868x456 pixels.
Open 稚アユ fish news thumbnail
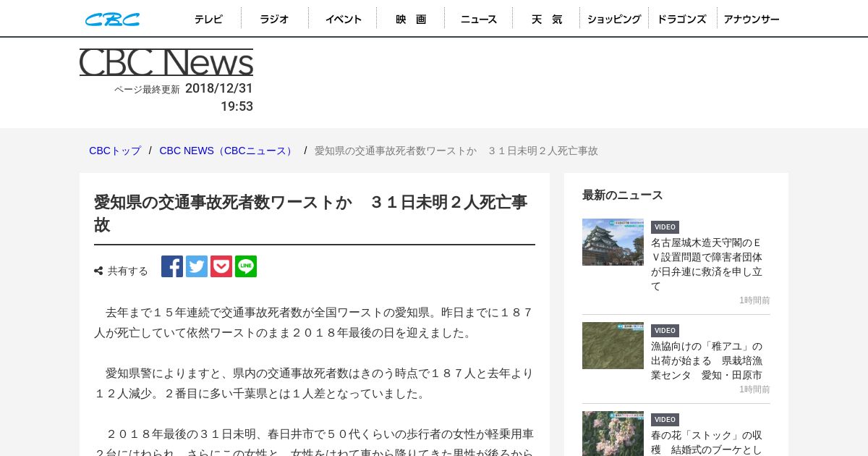pyautogui.click(x=613, y=345)
